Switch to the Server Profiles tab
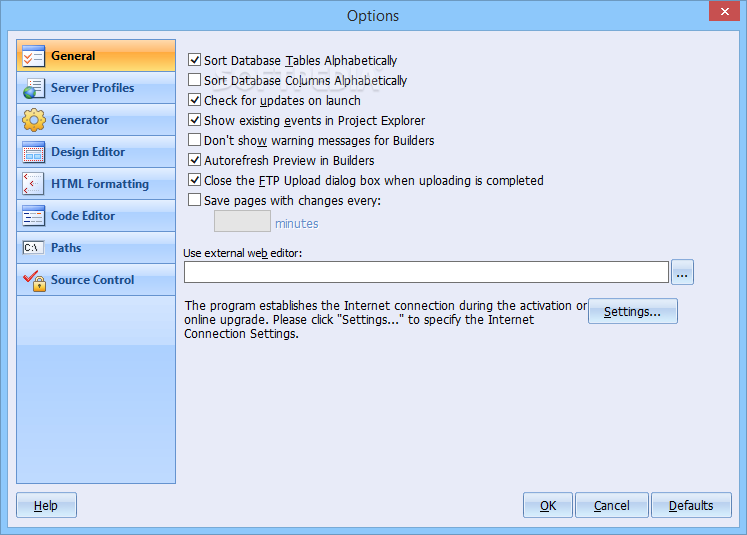 point(92,88)
